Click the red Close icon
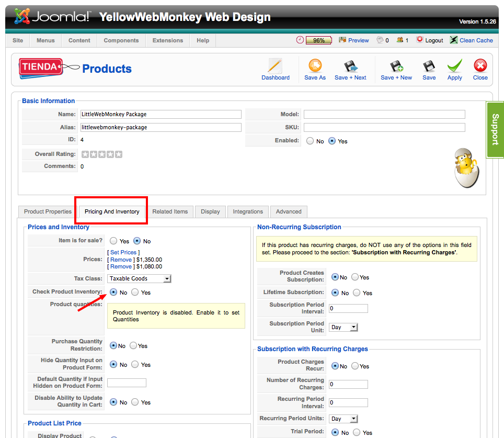 pos(480,66)
